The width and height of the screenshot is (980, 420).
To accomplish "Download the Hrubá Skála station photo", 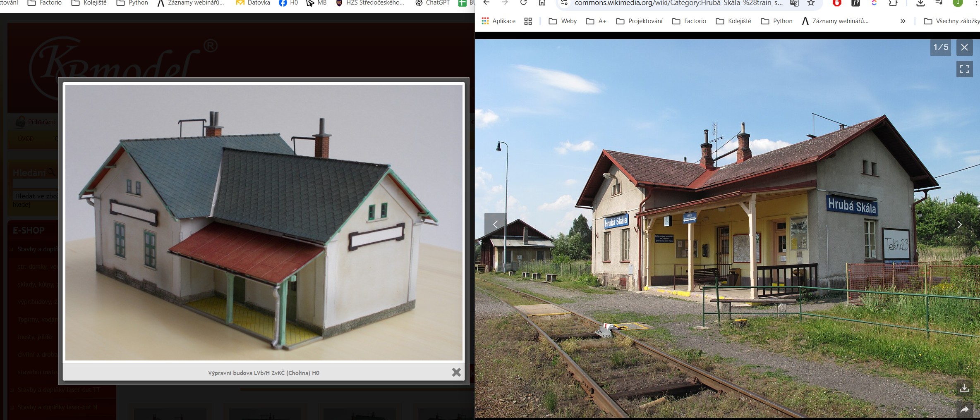I will click(964, 388).
